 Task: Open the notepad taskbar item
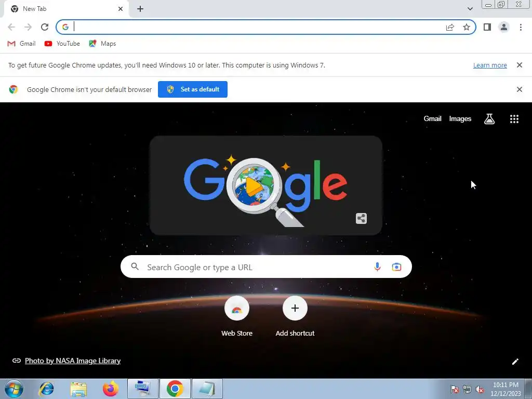[207, 389]
